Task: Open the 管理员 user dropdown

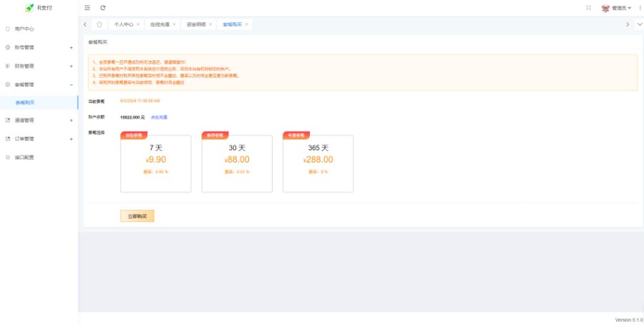Action: pos(621,8)
